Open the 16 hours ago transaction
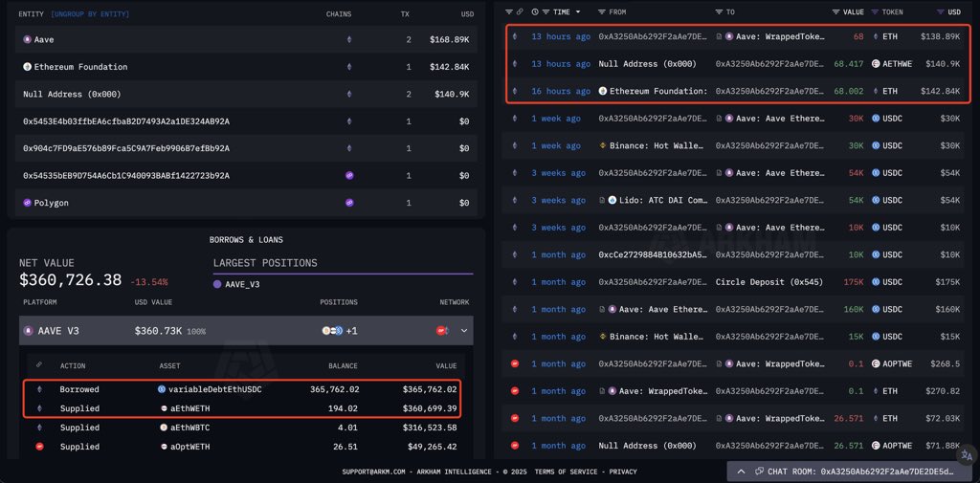Viewport: 980px width, 483px height. (x=561, y=91)
